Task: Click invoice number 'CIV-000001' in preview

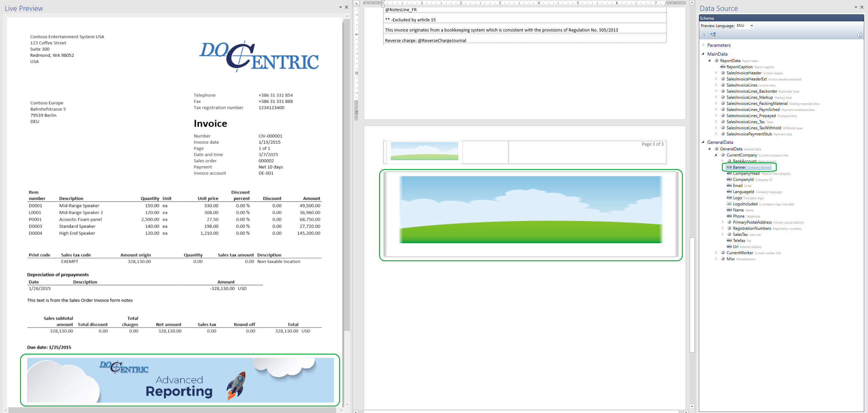Action: (x=270, y=136)
